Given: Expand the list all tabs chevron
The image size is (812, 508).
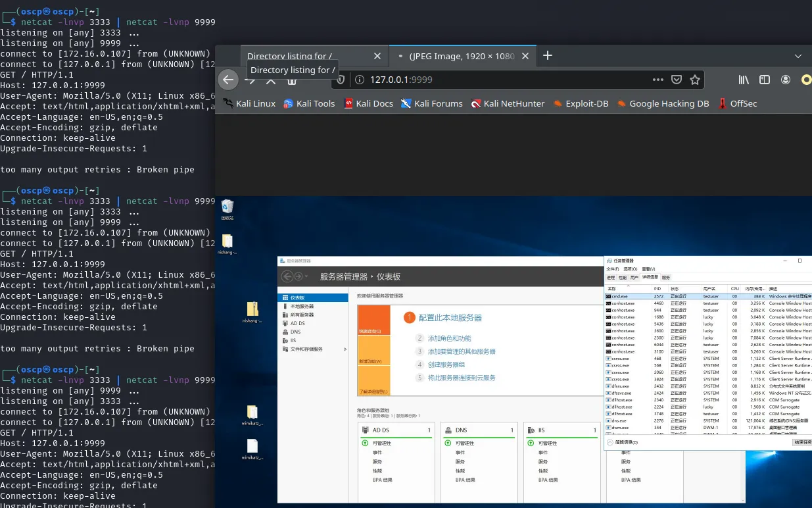Looking at the screenshot, I should coord(798,56).
